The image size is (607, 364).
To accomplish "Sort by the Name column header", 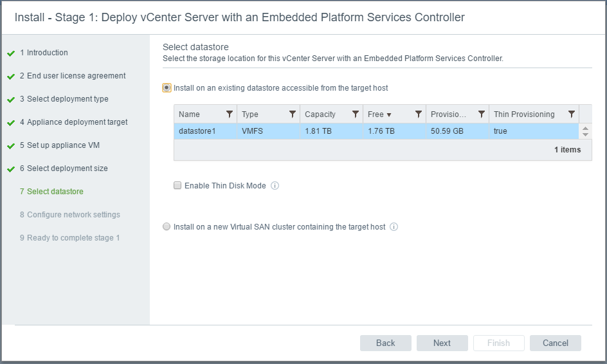I will click(x=189, y=114).
